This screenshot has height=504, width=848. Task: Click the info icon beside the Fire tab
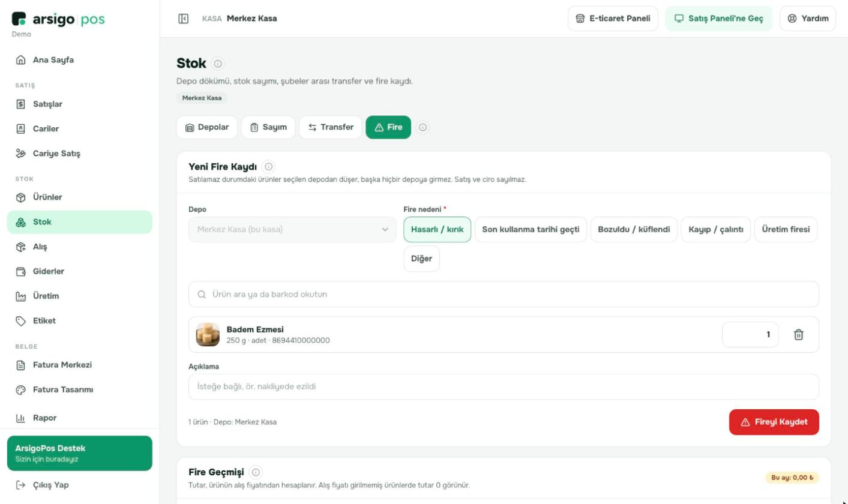(x=423, y=127)
